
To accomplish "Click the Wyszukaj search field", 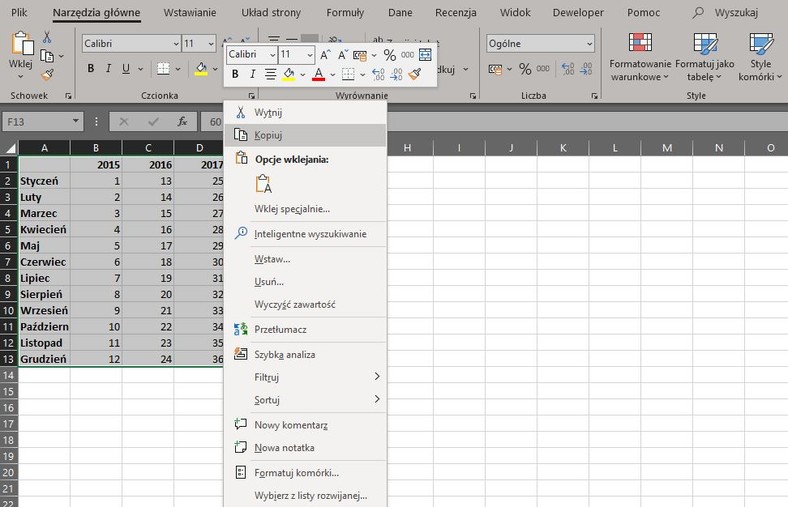I will [736, 12].
